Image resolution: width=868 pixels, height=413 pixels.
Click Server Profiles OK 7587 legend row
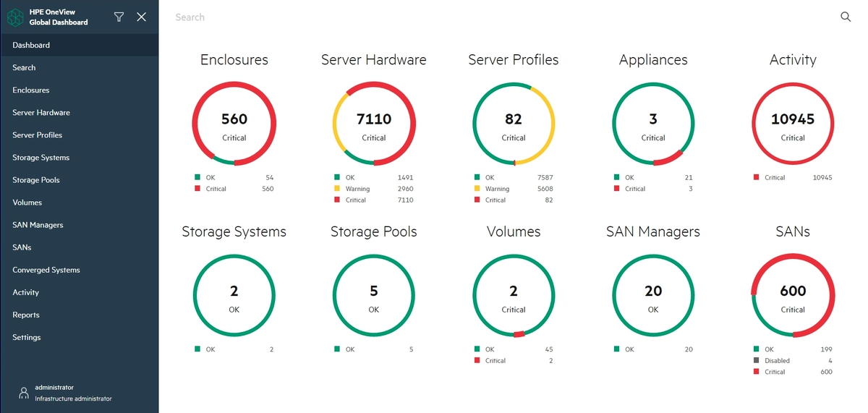pos(514,177)
